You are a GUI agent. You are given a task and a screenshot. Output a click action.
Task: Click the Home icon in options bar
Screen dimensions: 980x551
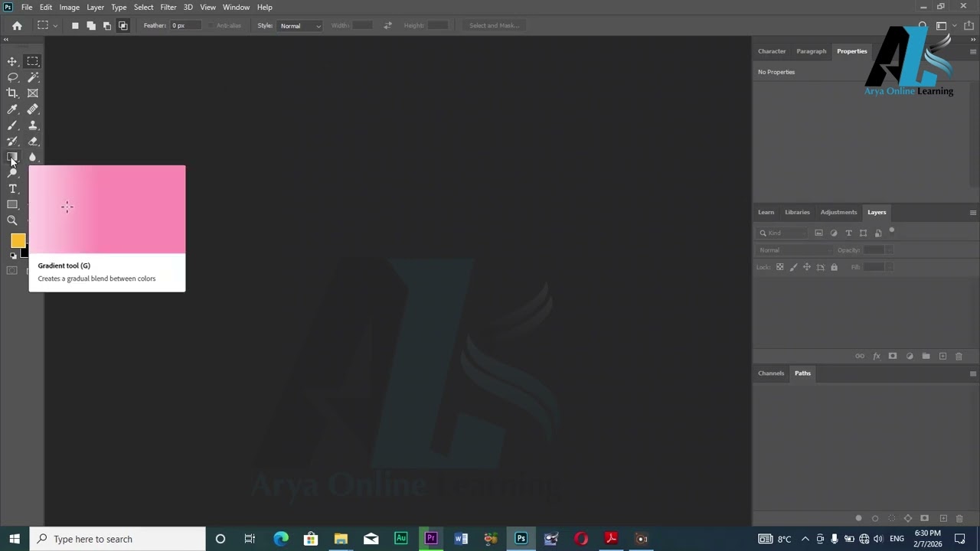click(x=17, y=25)
